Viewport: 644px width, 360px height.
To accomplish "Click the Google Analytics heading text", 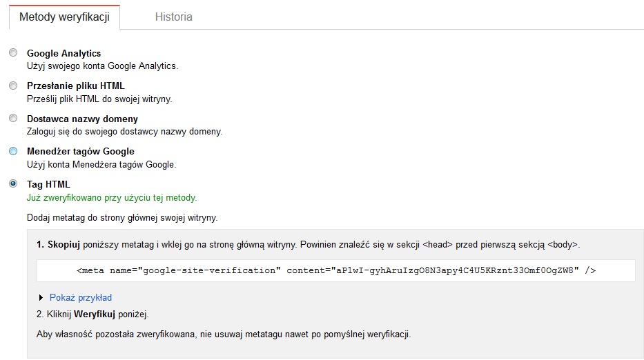I will click(x=64, y=53).
